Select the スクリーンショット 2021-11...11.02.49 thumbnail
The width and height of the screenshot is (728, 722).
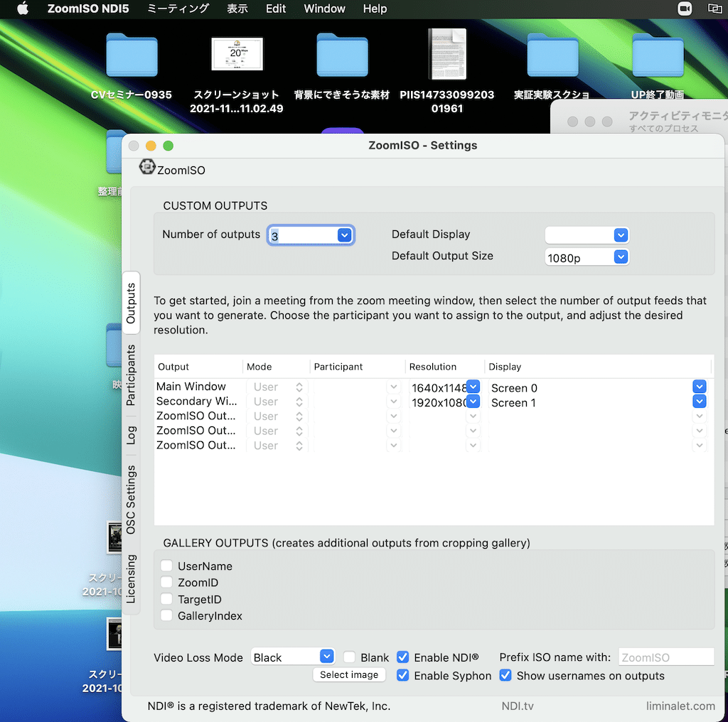pyautogui.click(x=237, y=54)
